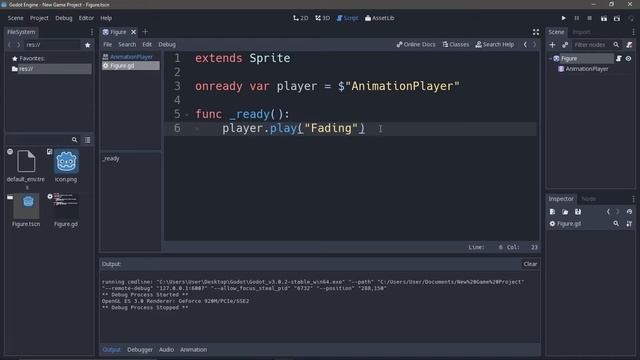The width and height of the screenshot is (640, 360).
Task: Click the res:// path field
Action: 52,45
